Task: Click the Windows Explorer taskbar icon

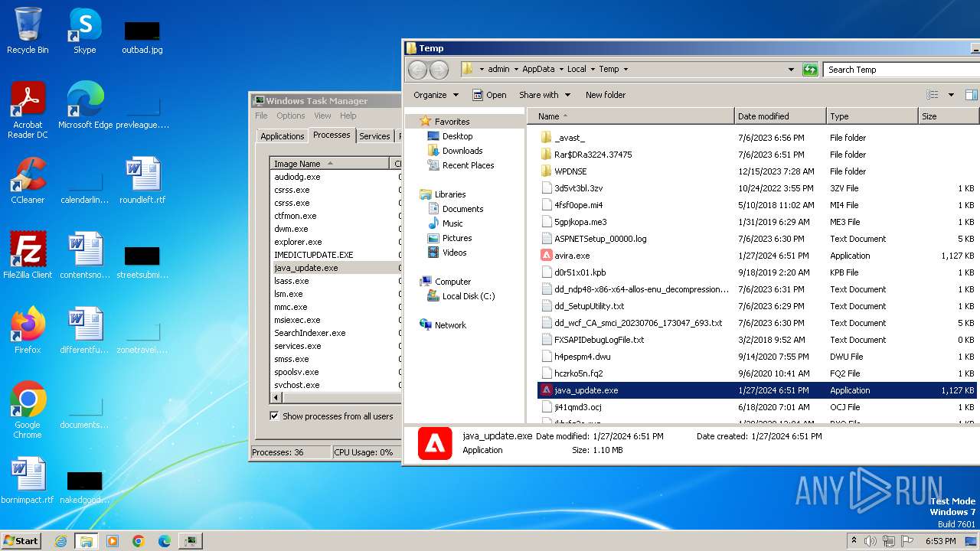Action: [86, 541]
